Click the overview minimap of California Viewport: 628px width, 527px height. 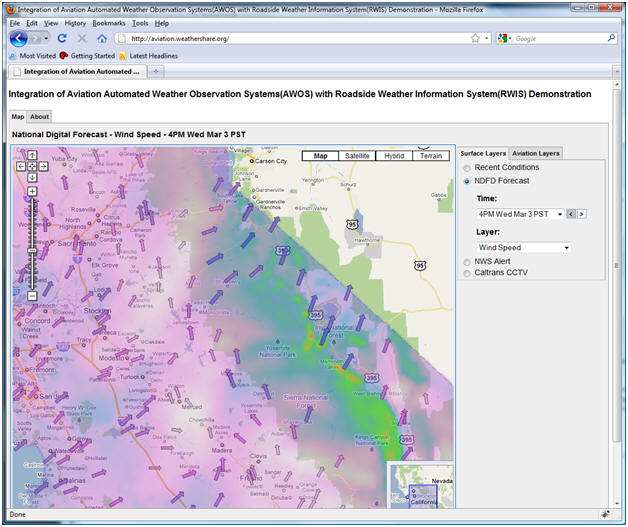[x=422, y=485]
